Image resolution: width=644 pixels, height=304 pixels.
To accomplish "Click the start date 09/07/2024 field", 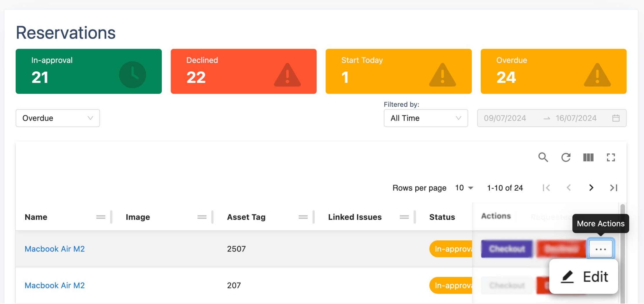I will [x=505, y=118].
